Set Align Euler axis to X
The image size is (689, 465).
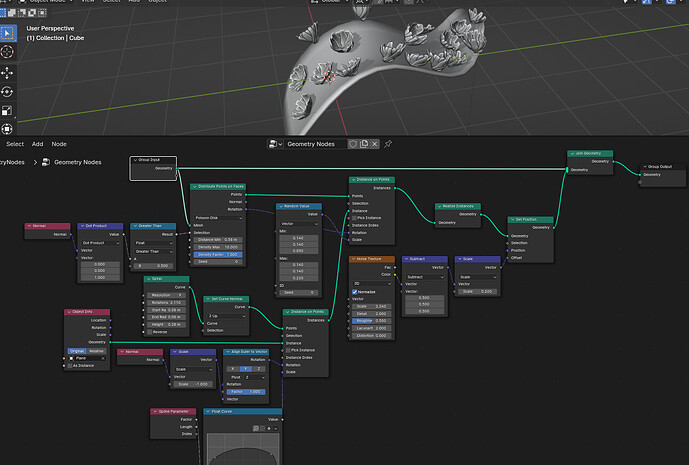232,369
